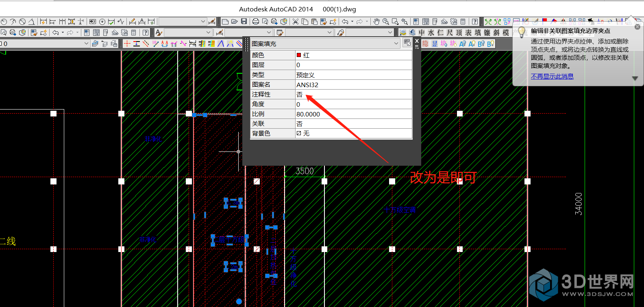Screen dimensions: 644x307
Task: Select the 34000 vertical dimension text
Action: [x=579, y=204]
